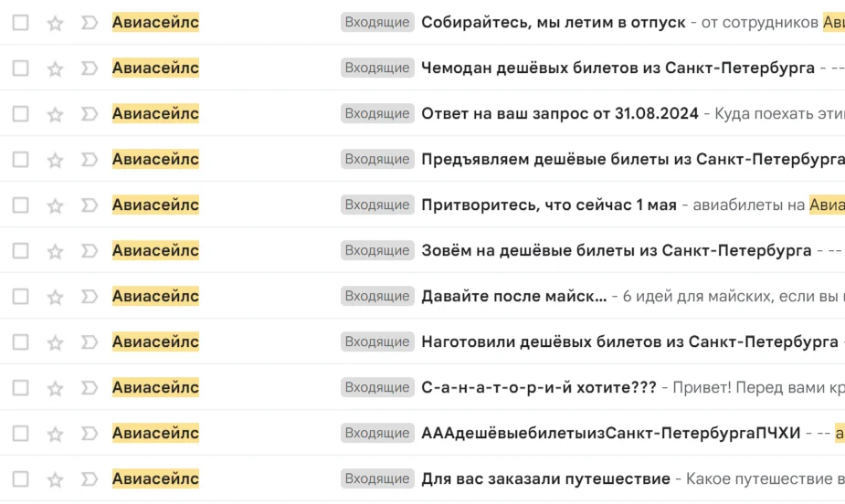Viewport: 845px width, 504px height.
Task: Tick checkbox for "Ответ на ваш запрос" email
Action: (x=20, y=114)
